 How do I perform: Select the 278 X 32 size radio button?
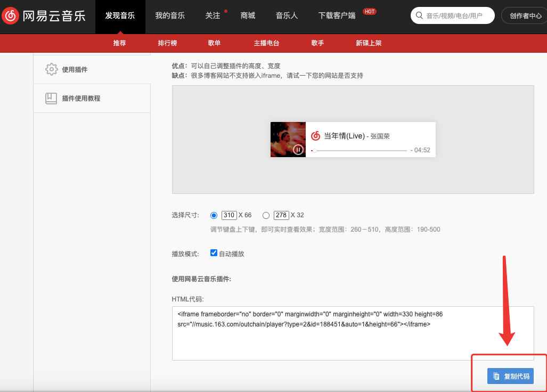click(266, 216)
